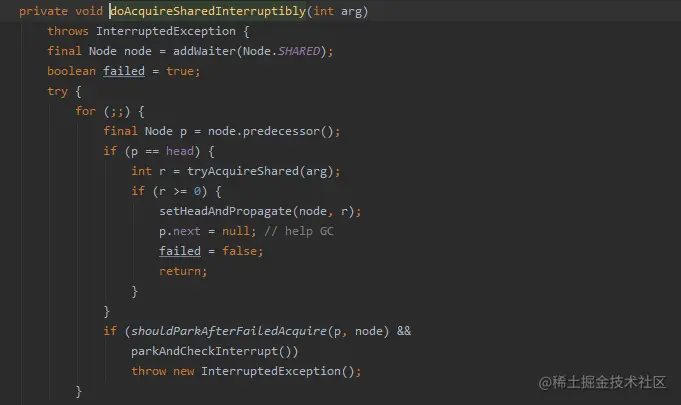The height and width of the screenshot is (405, 681).
Task: Click the 'try' keyword
Action: 57,92
